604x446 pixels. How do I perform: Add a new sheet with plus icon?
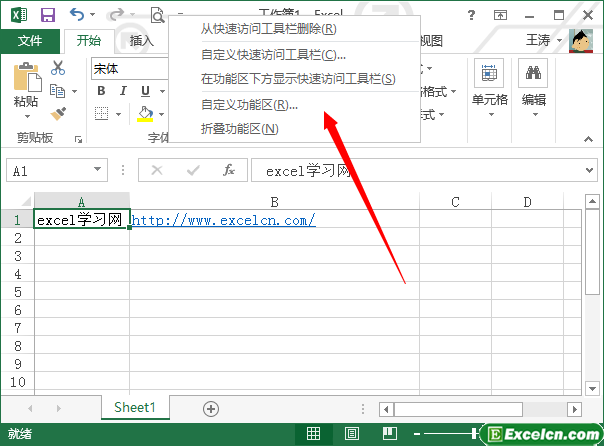211,409
